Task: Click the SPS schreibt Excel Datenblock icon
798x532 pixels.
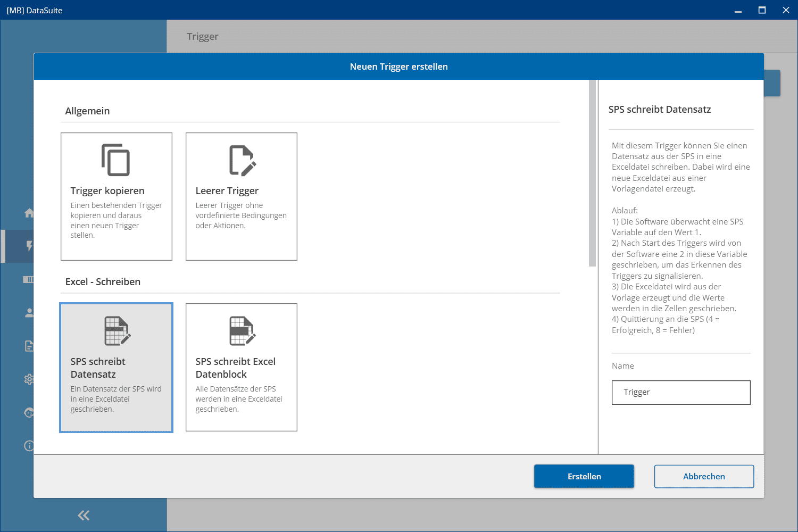Action: pos(243,330)
